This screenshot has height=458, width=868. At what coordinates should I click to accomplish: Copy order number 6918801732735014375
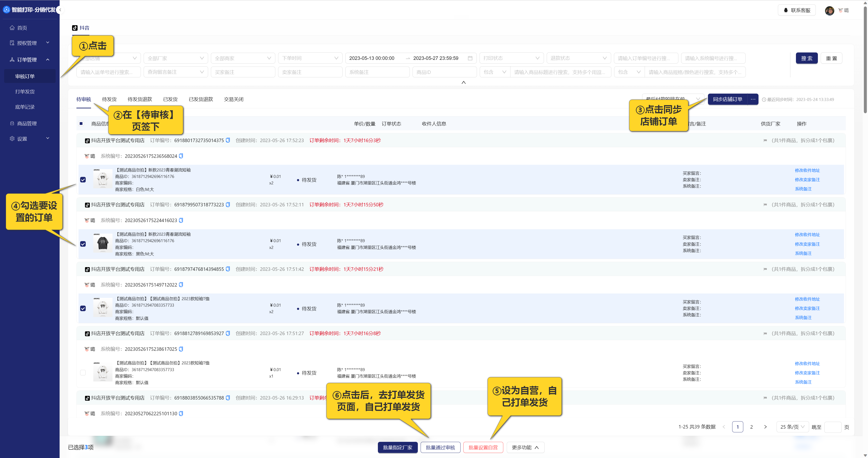point(228,140)
